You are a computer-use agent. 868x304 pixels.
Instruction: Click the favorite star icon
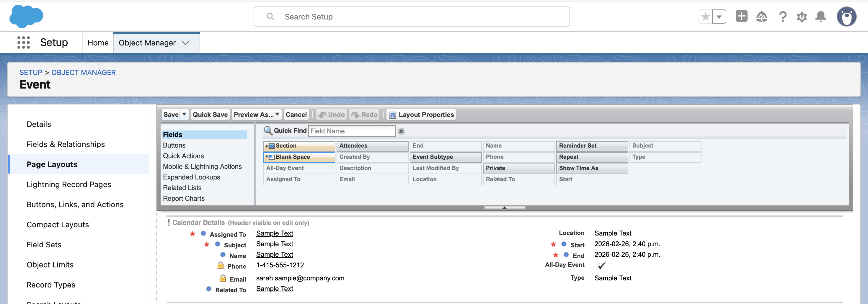(x=705, y=17)
